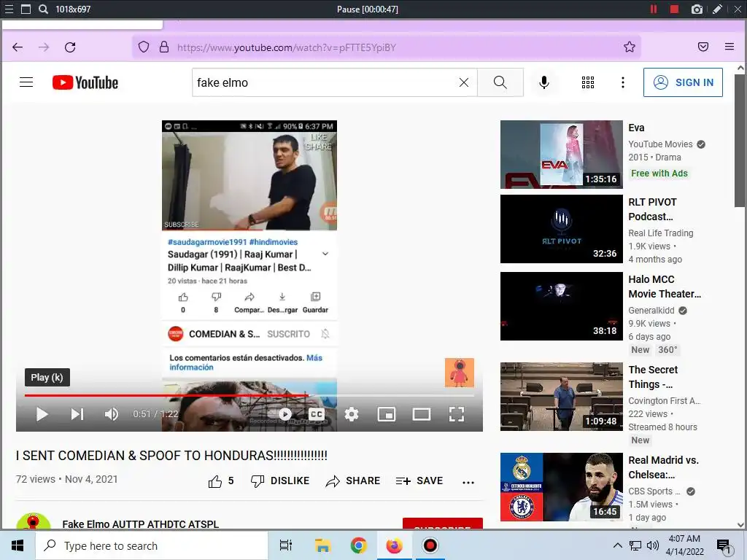Submit search with the magnifier button
747x560 pixels.
[500, 82]
